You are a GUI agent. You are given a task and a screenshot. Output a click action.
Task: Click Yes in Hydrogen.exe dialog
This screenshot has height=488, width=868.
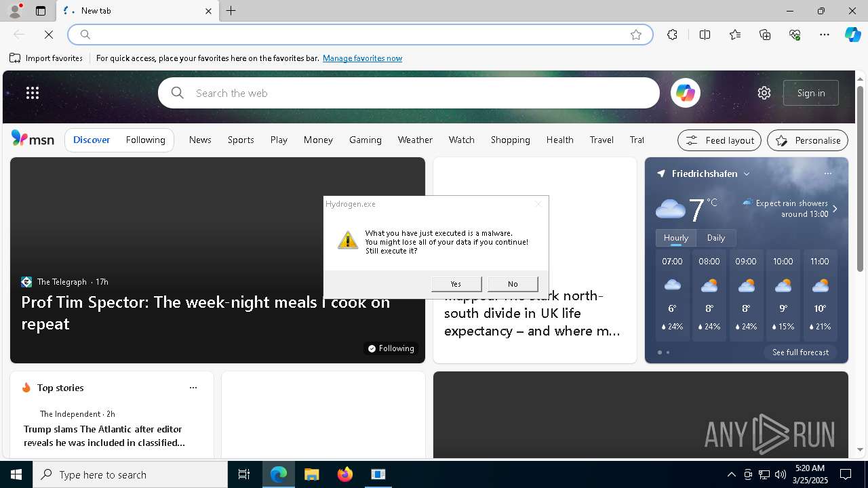pos(456,284)
